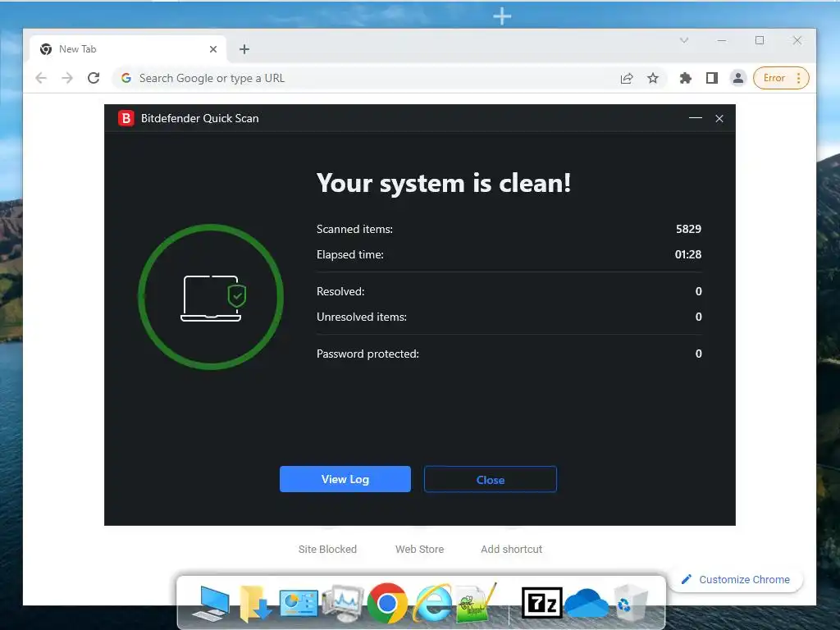Click the red Bitdefender B logo

tap(126, 118)
